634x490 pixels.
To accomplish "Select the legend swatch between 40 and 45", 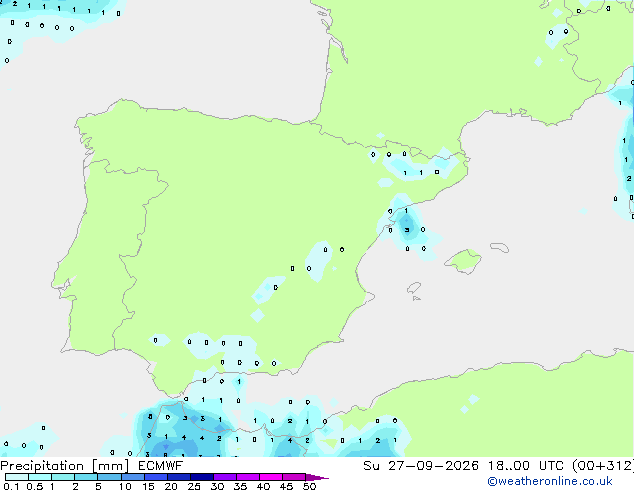I will tap(271, 477).
